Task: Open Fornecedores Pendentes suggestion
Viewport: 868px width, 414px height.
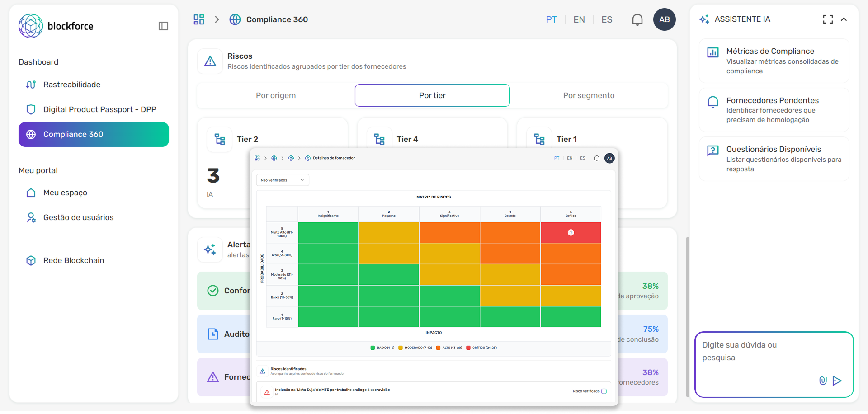Action: click(774, 110)
